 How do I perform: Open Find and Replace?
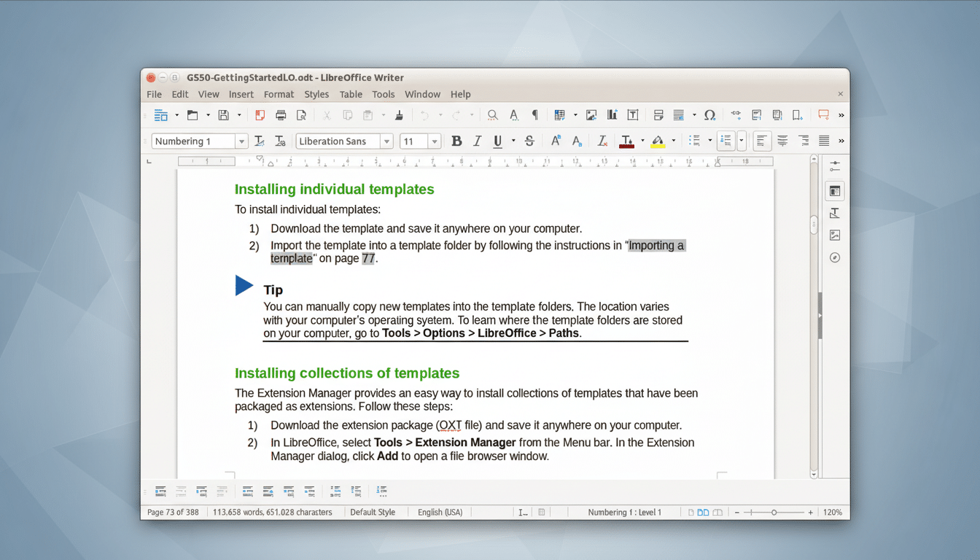pyautogui.click(x=492, y=114)
